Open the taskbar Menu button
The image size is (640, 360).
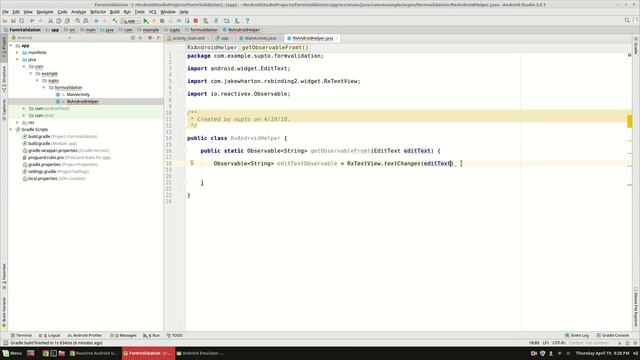(12, 353)
